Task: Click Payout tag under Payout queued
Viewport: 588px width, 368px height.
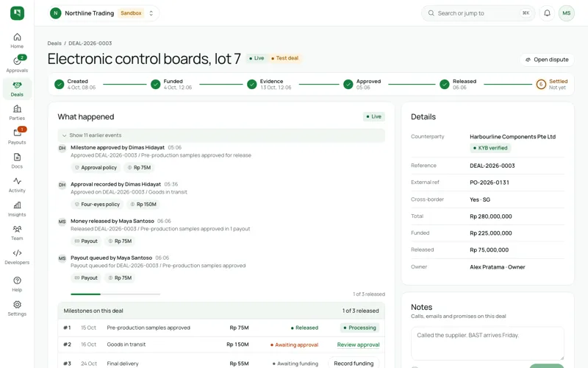Action: coord(86,278)
